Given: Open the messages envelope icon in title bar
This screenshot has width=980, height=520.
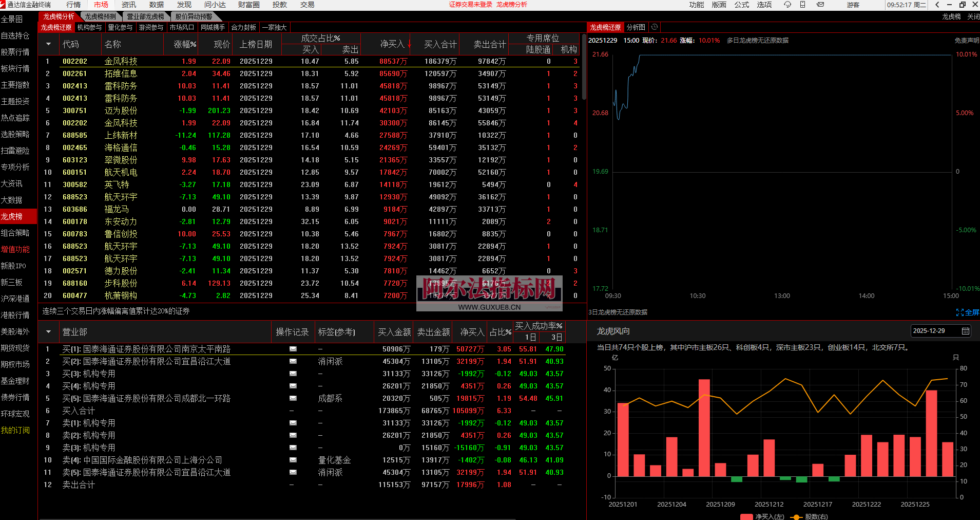Looking at the screenshot, I should pyautogui.click(x=820, y=5).
